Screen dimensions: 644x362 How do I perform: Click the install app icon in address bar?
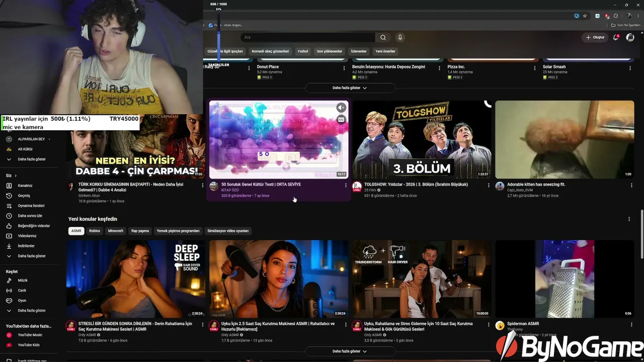pos(577,16)
